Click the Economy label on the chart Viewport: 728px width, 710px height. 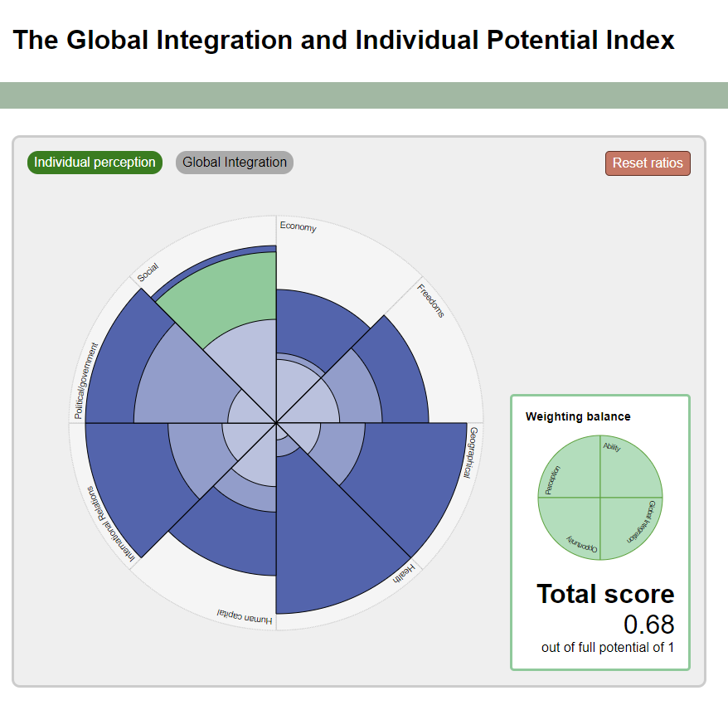pos(298,226)
